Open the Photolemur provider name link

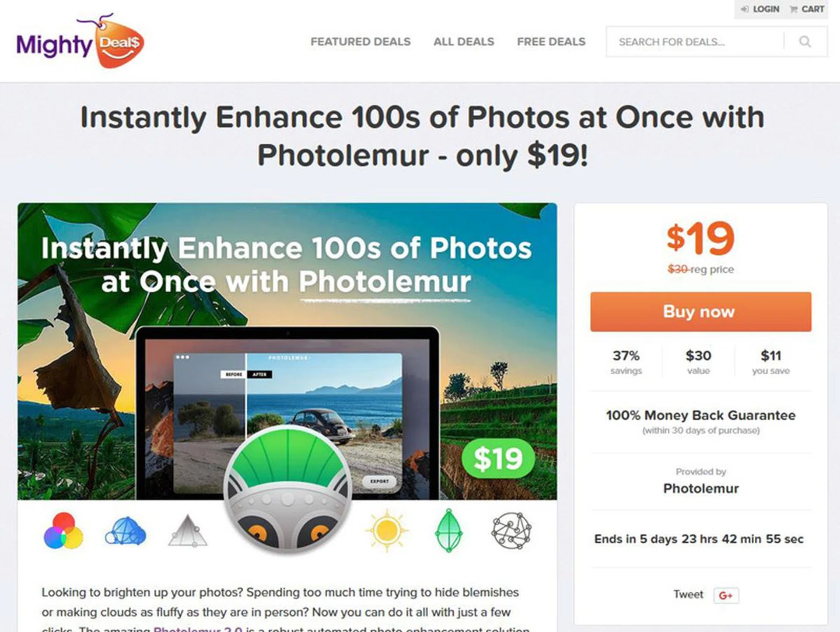pyautogui.click(x=701, y=488)
